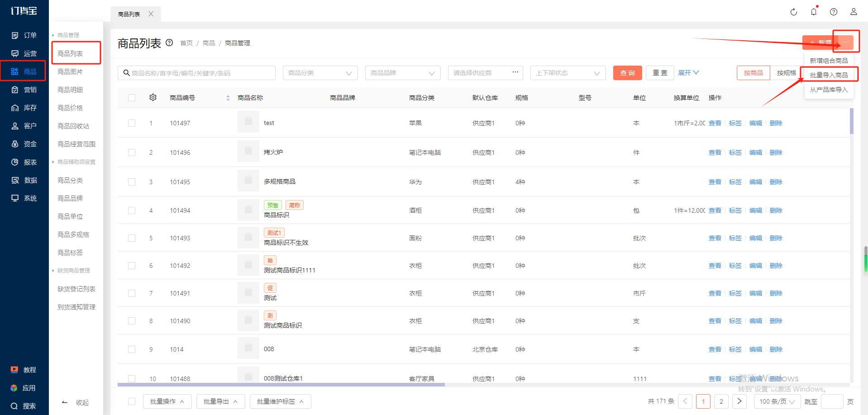Switch to 按商品 view tab

coord(754,73)
